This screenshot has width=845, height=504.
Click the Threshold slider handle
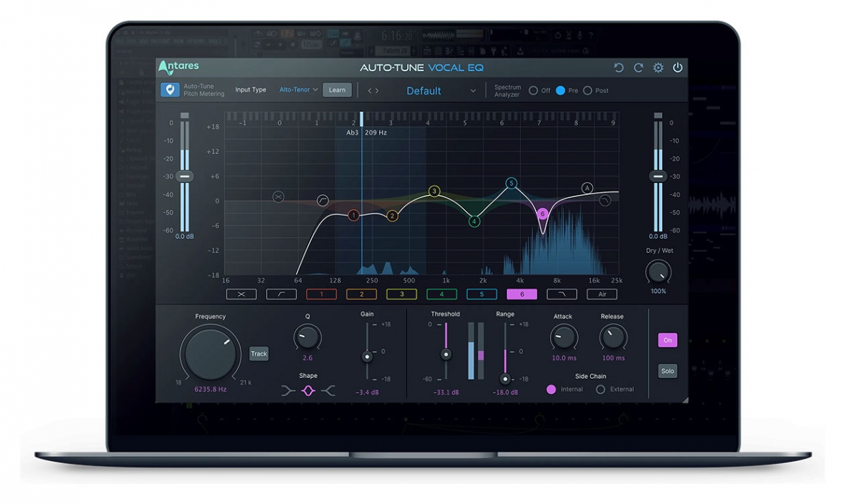click(445, 354)
